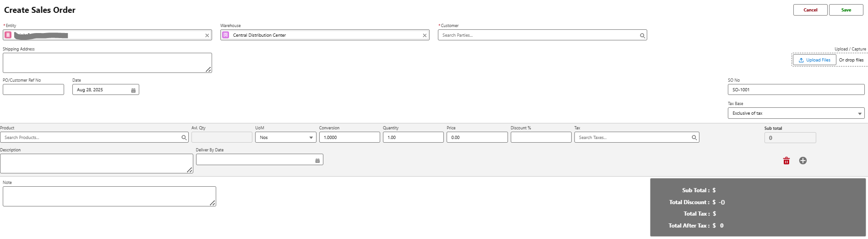The image size is (868, 239).
Task: Click the Total Discount text
Action: [689, 202]
